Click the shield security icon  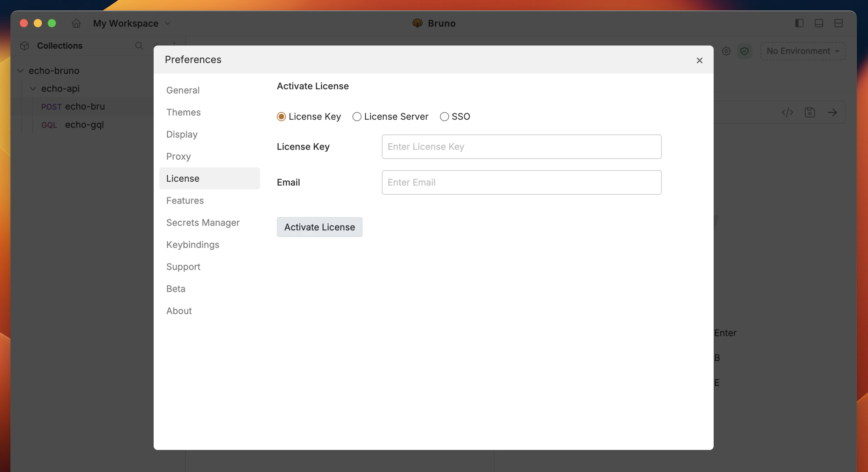click(x=744, y=51)
